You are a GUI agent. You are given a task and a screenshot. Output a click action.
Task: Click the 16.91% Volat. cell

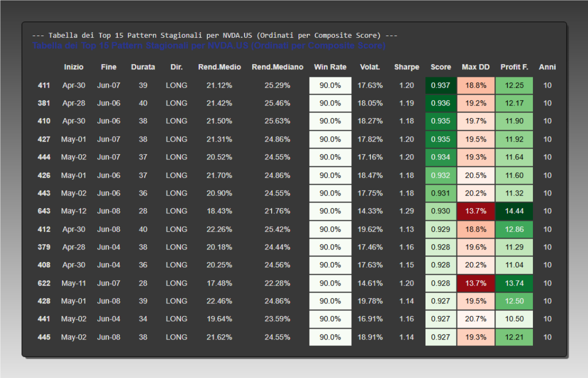(370, 319)
